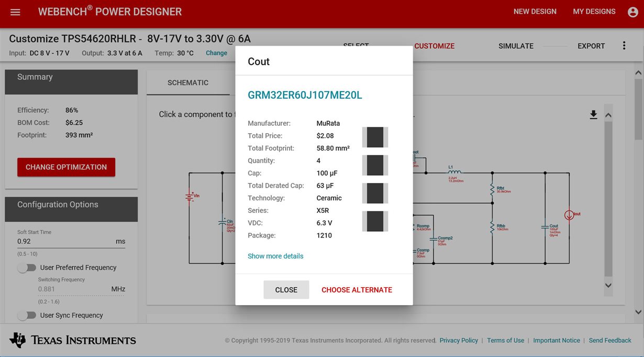644x357 pixels.
Task: Click the Send Feedback link
Action: pos(610,340)
